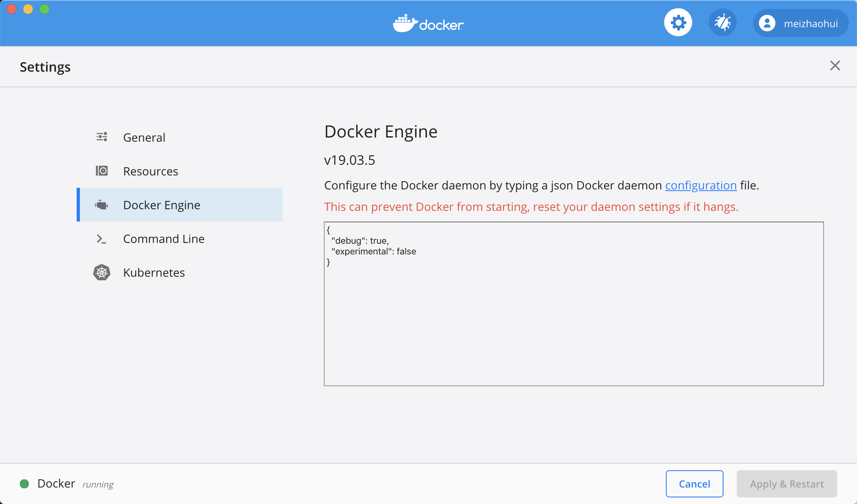Click the Docker Engine heading
The image size is (857, 504).
pos(381,132)
